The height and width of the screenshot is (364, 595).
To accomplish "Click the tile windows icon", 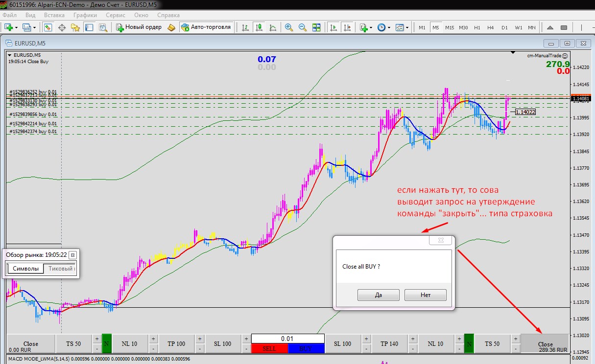I will pos(316,27).
